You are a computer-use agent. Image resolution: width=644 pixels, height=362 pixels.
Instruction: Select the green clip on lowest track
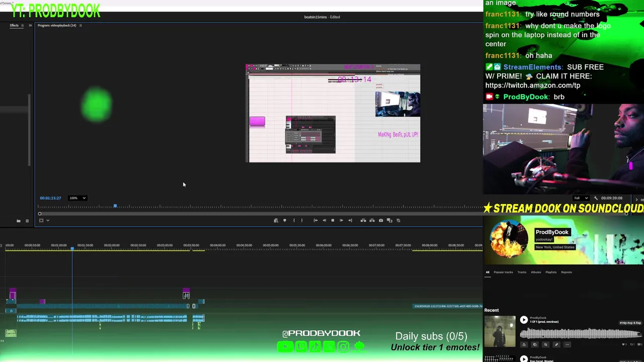click(11, 333)
